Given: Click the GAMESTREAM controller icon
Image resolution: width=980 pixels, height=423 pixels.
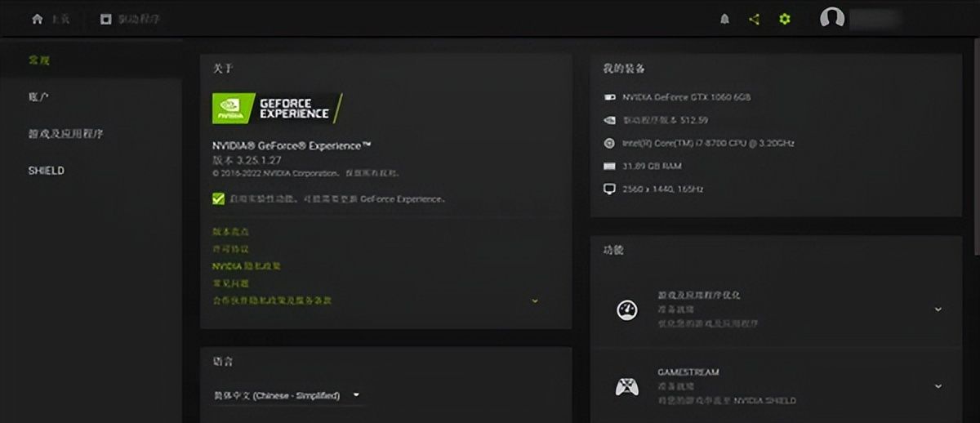Looking at the screenshot, I should (626, 386).
